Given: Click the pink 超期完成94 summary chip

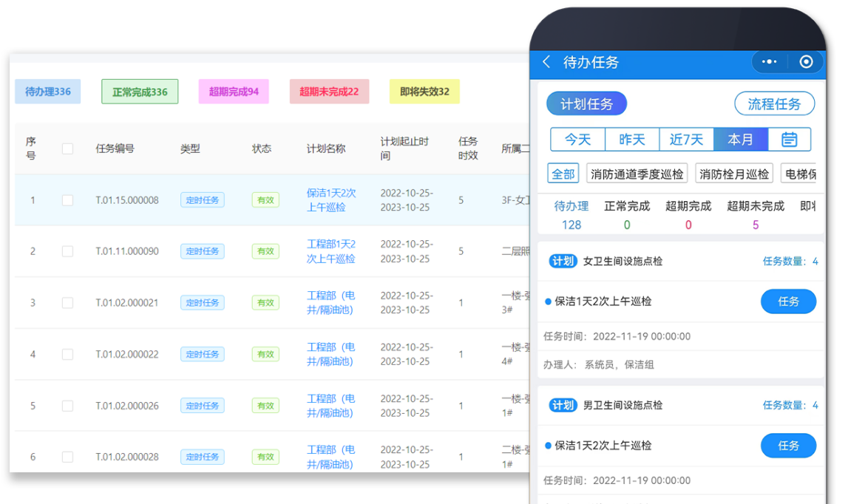Looking at the screenshot, I should [x=234, y=91].
